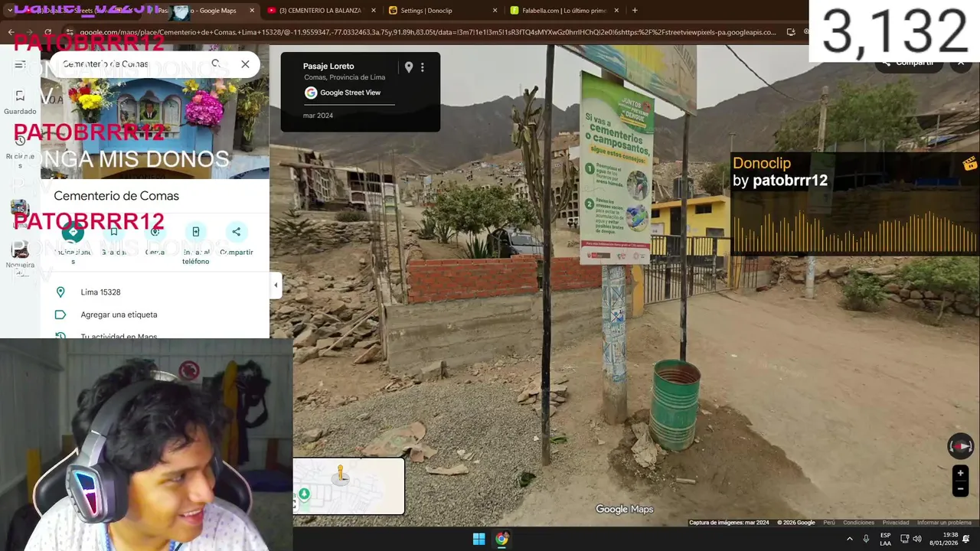
Task: Zoom in with the plus button
Action: click(960, 473)
